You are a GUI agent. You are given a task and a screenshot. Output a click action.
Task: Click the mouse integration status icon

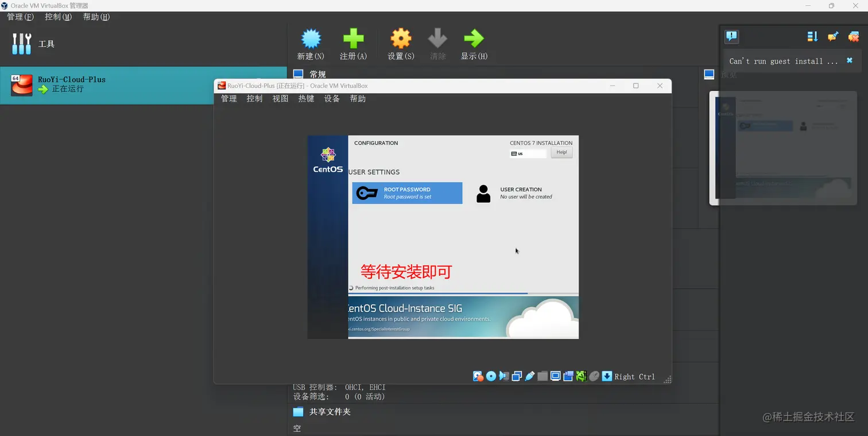click(x=594, y=376)
